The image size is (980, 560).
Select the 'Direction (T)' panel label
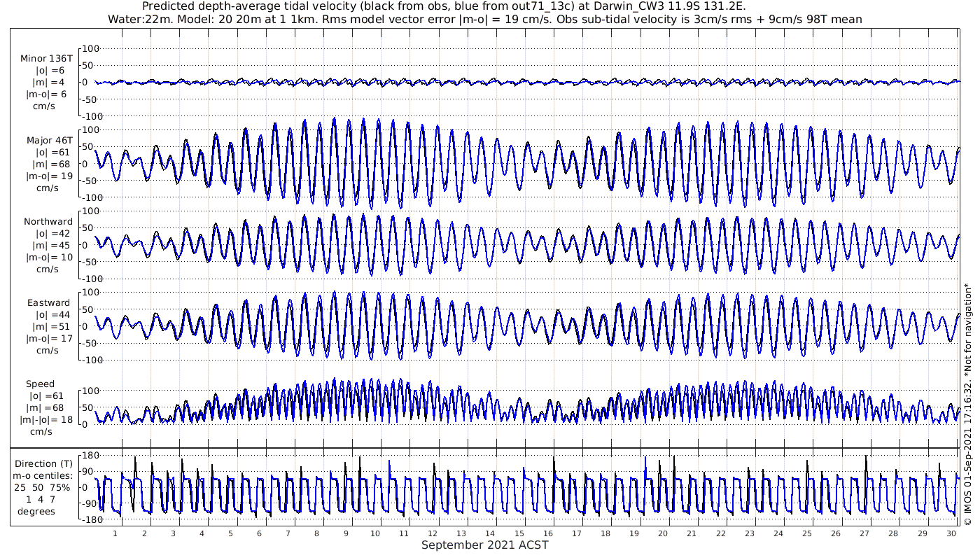click(x=44, y=464)
